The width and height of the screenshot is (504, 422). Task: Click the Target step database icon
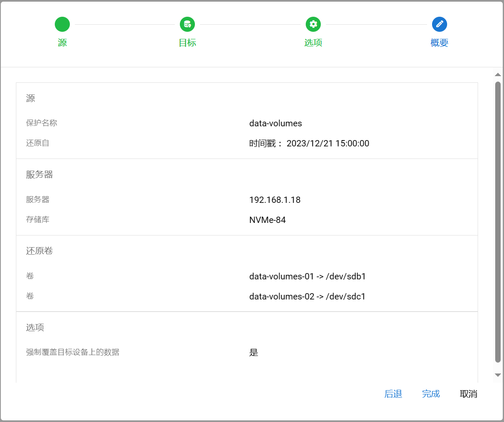(187, 24)
